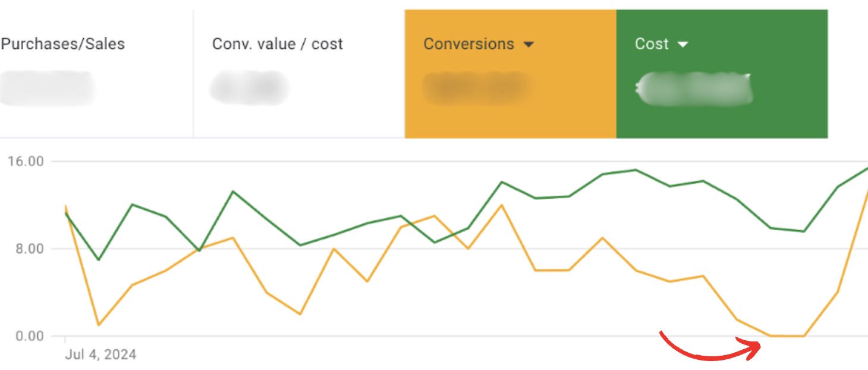Viewport: 868px width, 370px height.
Task: Click the Jul 4, 2024 date label
Action: coord(100,355)
